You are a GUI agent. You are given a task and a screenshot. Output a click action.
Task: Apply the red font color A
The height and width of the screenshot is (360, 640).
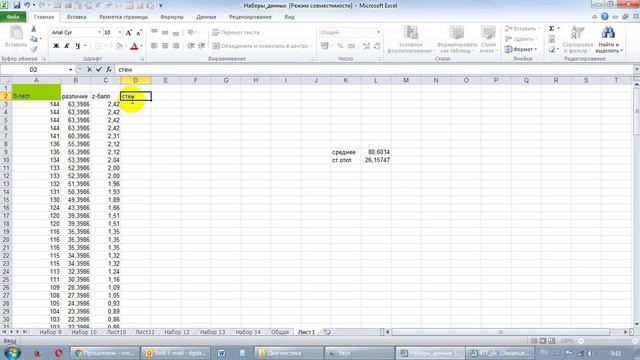[134, 46]
